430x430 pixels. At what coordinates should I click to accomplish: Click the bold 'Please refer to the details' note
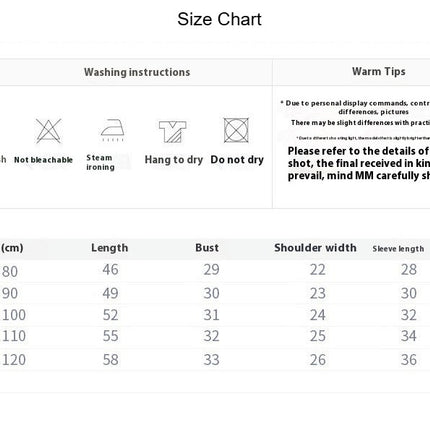point(359,163)
